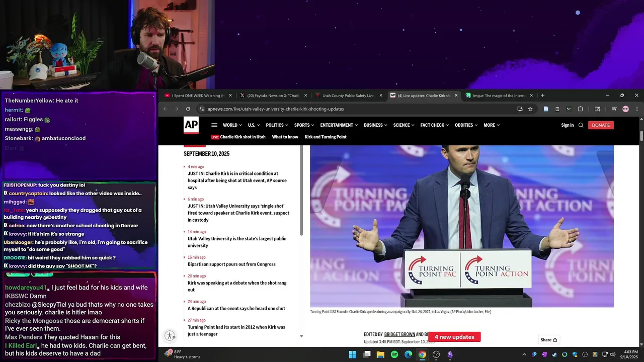
Task: Open 'Bipartisan support pours out from Congress' update
Action: tap(231, 264)
